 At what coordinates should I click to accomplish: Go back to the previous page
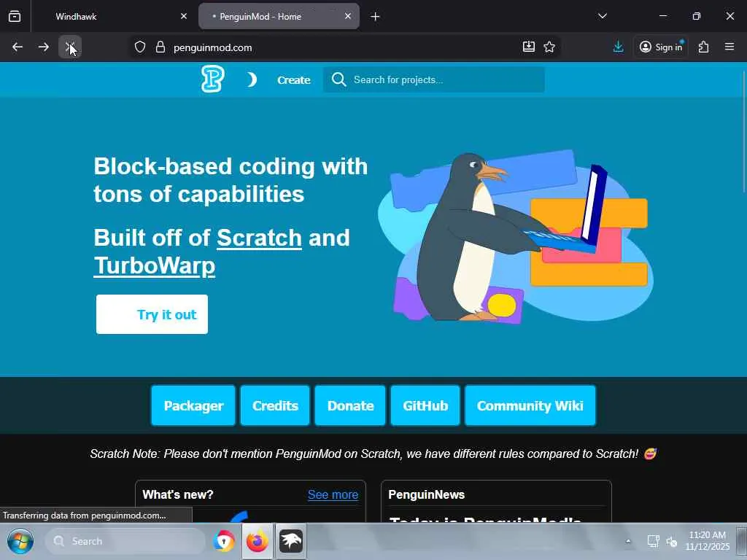[x=18, y=47]
